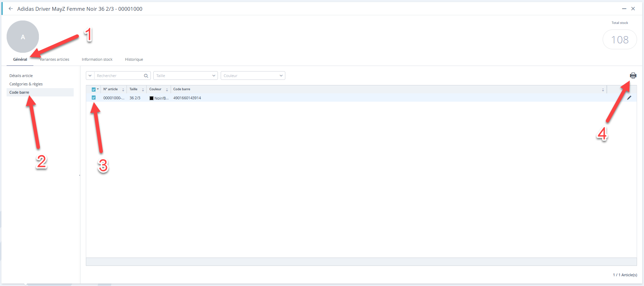Sort by Code barre column arrows
Viewport: 644px width, 286px height.
pyautogui.click(x=603, y=90)
